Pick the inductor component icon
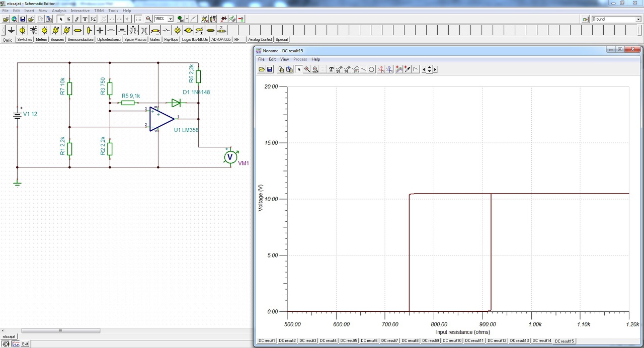 pyautogui.click(x=111, y=30)
